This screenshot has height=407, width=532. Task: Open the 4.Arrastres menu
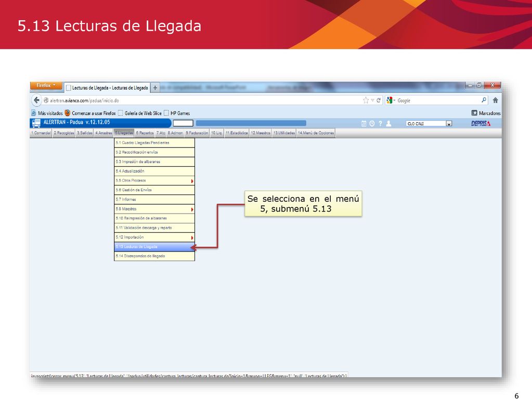pyautogui.click(x=103, y=133)
